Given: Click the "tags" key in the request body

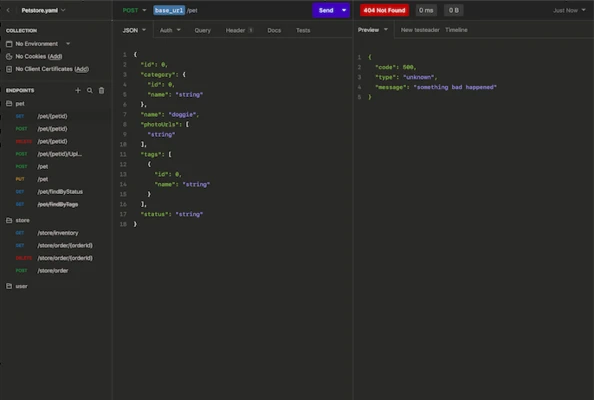Looking at the screenshot, I should (x=151, y=154).
